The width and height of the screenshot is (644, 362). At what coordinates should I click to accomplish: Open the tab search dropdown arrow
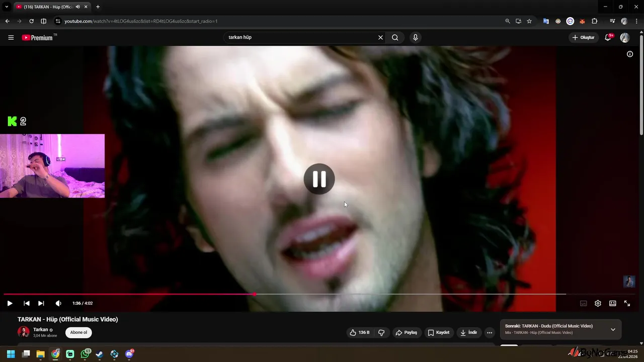point(7,7)
